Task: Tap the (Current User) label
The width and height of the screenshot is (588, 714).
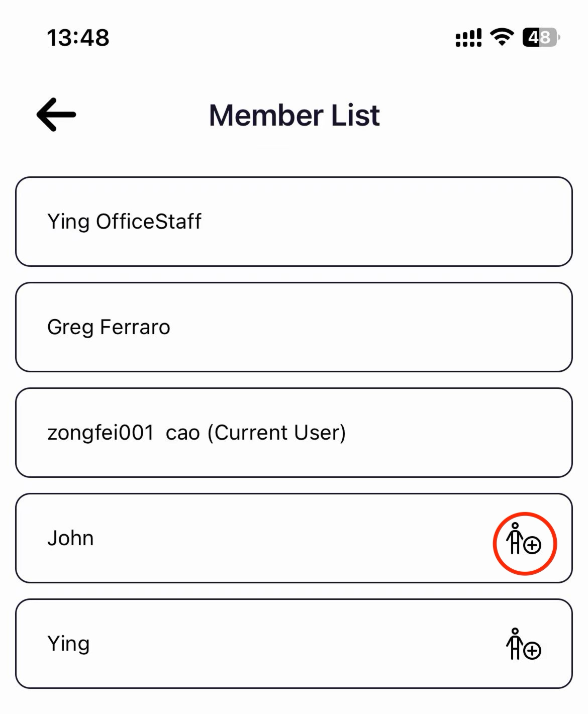Action: pos(276,433)
